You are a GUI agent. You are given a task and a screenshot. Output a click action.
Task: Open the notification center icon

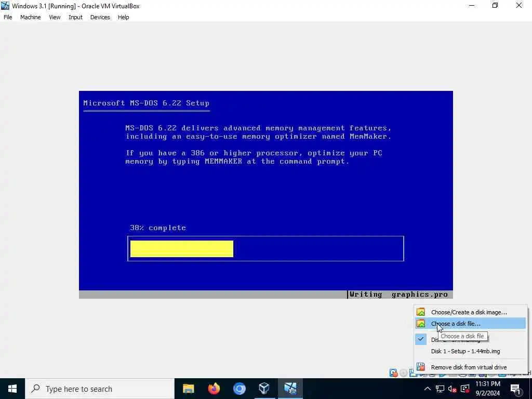[x=515, y=389]
